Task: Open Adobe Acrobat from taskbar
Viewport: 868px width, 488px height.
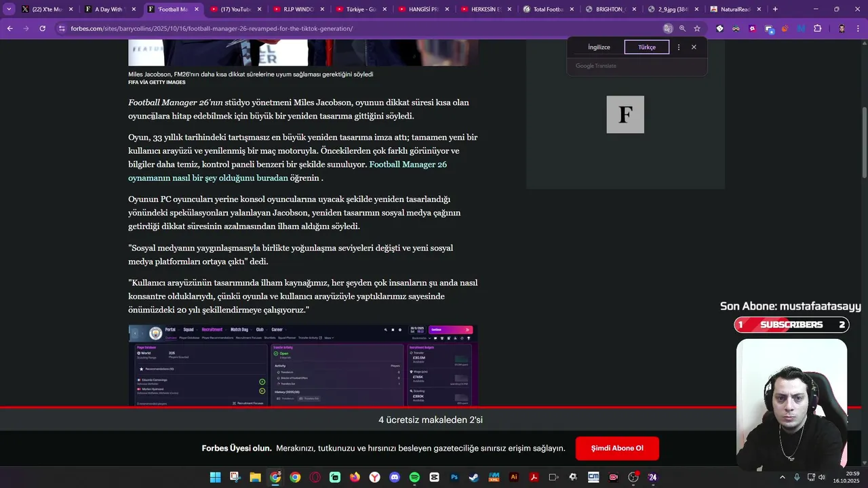Action: [534, 477]
